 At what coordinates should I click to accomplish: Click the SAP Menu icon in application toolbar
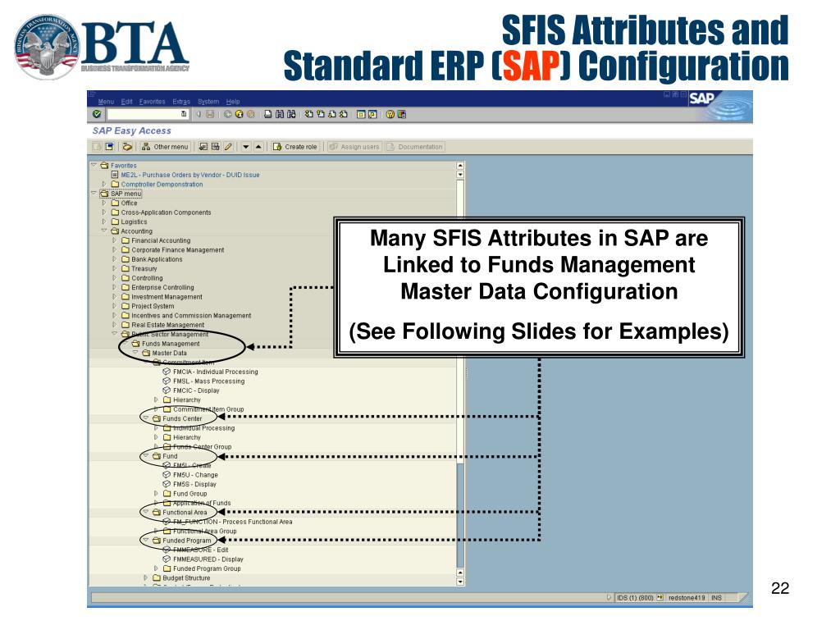(110, 147)
